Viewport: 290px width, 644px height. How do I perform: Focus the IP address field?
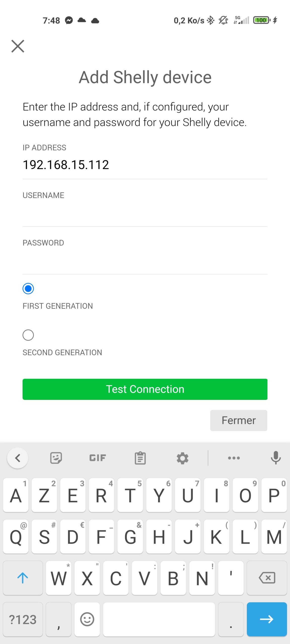click(145, 165)
